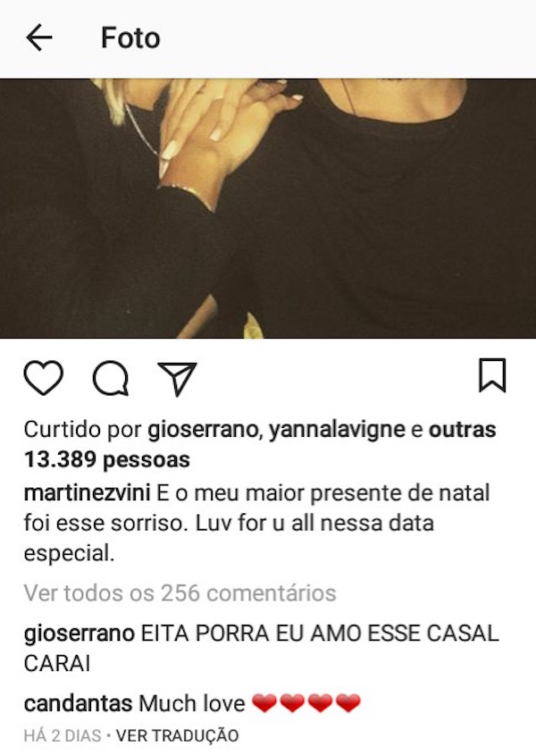The image size is (536, 756).
Task: Open gioserrano profile in likes line
Action: [x=203, y=429]
